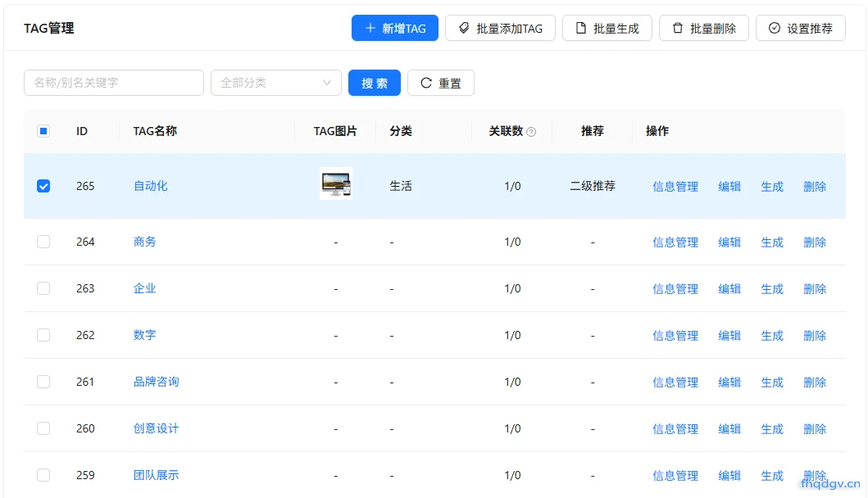This screenshot has height=498, width=868.
Task: Click 信息管理 for 创意设计 row
Action: coord(675,429)
